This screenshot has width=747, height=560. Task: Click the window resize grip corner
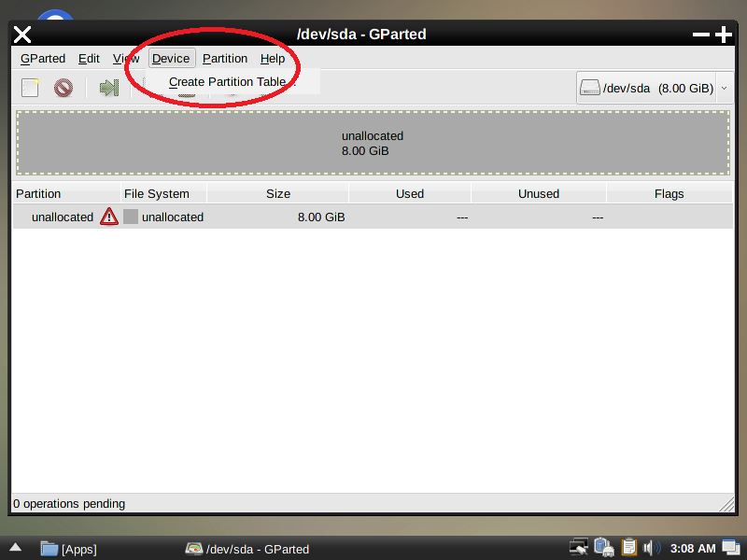(727, 505)
